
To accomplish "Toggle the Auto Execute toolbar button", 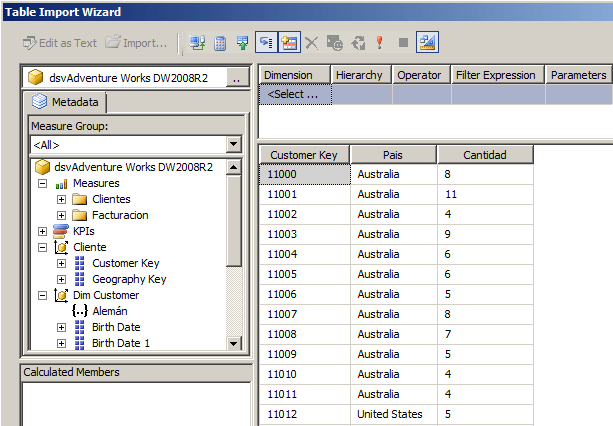I will [266, 43].
